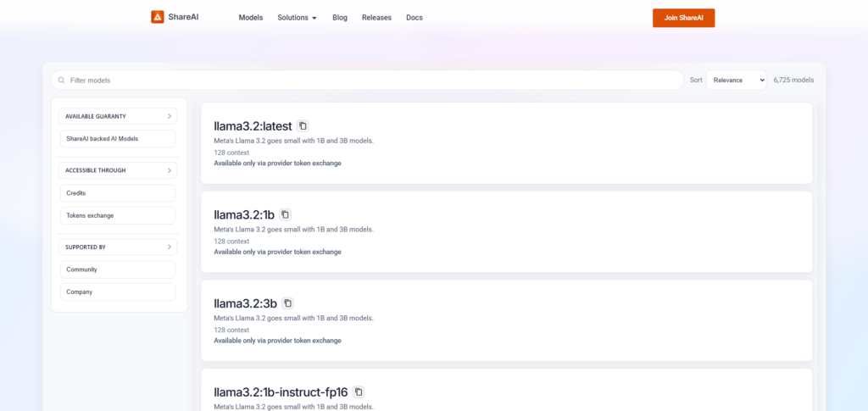Copy the llama3.2:latest model name
Screen dimensions: 868x411
coord(303,126)
